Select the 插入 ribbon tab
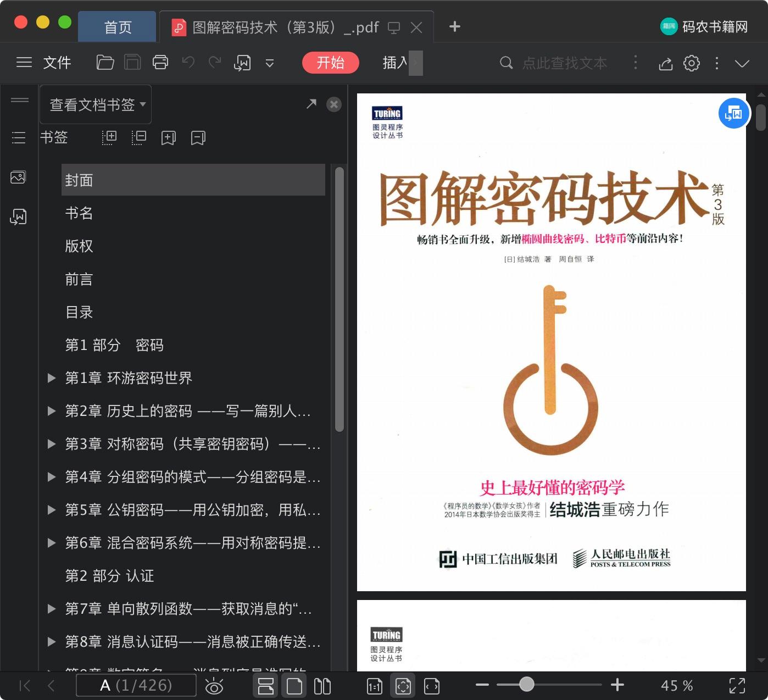Image resolution: width=768 pixels, height=700 pixels. pos(395,63)
